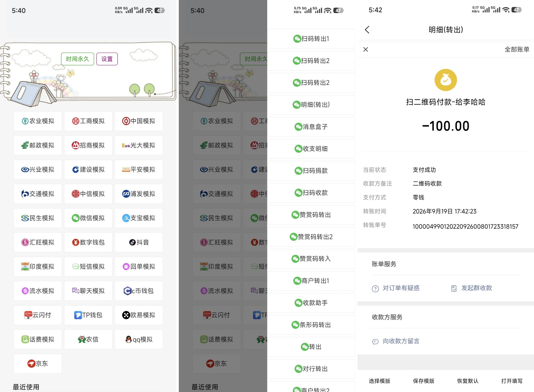This screenshot has height=392, width=534.
Task: Open TP钱包 in the left screen grid
Action: (88, 315)
